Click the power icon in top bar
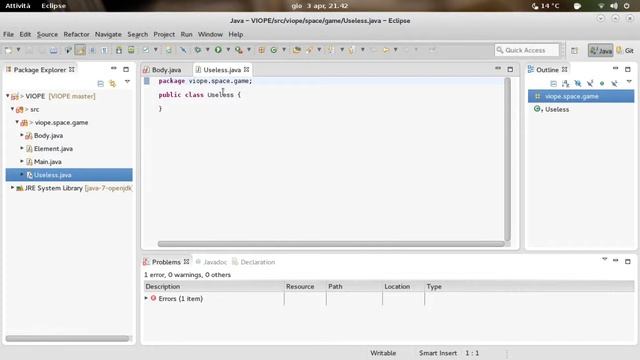Image resolution: width=640 pixels, height=360 pixels. [627, 6]
